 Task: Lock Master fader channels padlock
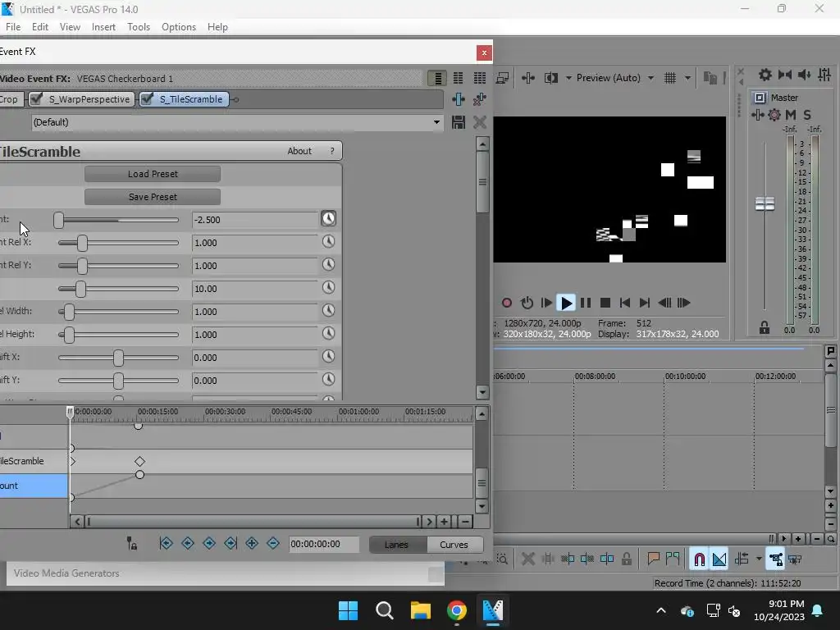point(765,328)
